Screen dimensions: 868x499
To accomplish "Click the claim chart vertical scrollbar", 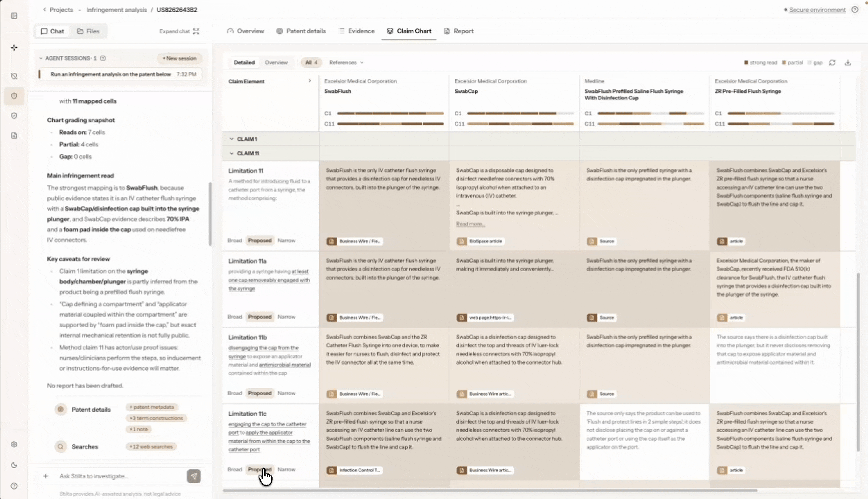I will point(858,362).
